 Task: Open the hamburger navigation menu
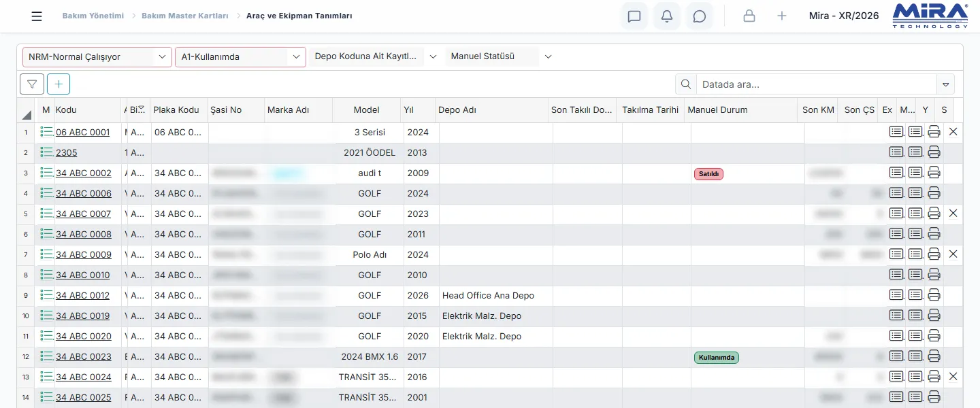point(37,16)
